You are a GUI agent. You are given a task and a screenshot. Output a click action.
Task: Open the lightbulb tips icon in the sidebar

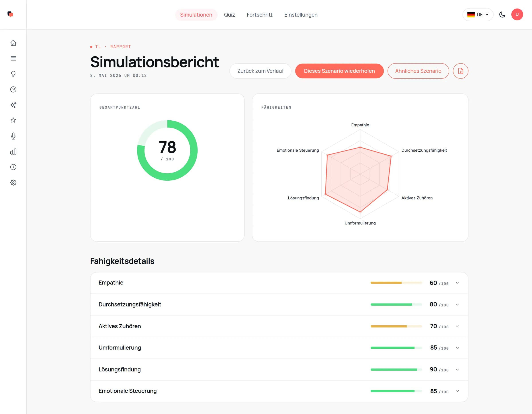point(13,74)
